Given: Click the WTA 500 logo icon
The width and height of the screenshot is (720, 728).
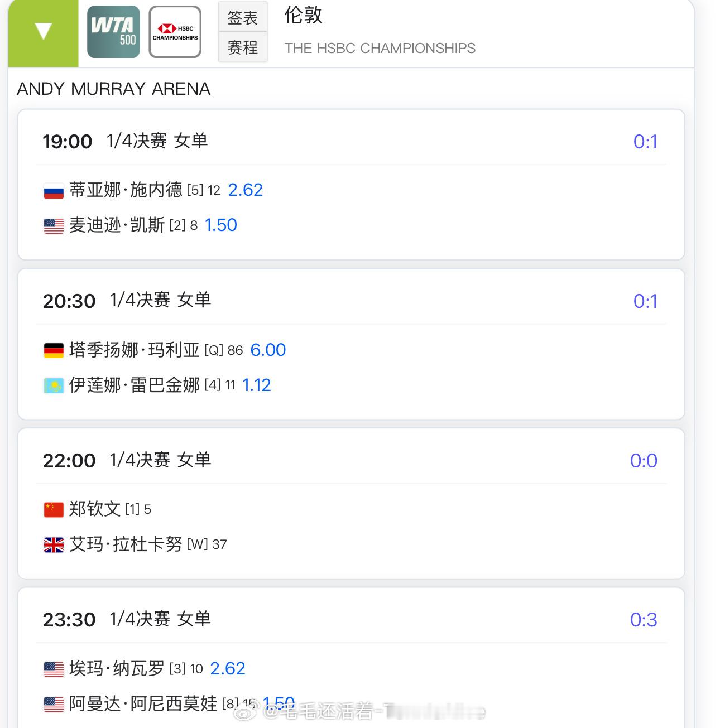Looking at the screenshot, I should coord(113,32).
